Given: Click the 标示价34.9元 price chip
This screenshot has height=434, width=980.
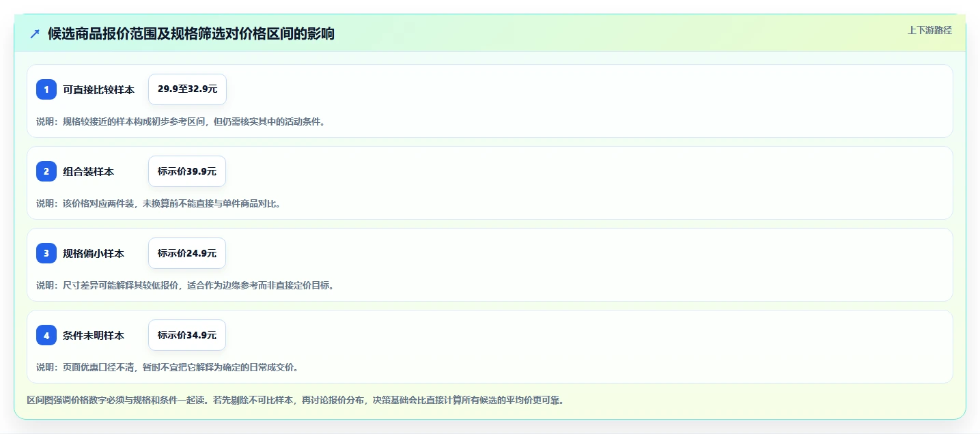Looking at the screenshot, I should pyautogui.click(x=187, y=335).
